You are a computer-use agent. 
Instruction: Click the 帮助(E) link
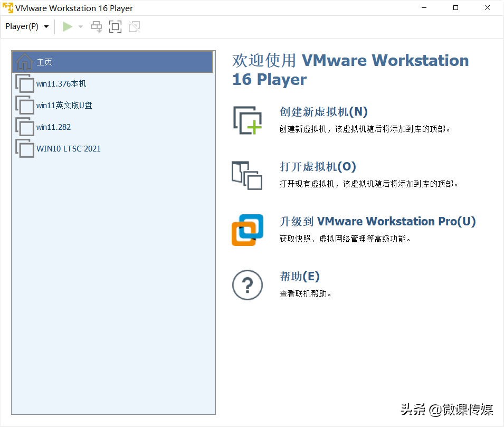[x=299, y=276]
